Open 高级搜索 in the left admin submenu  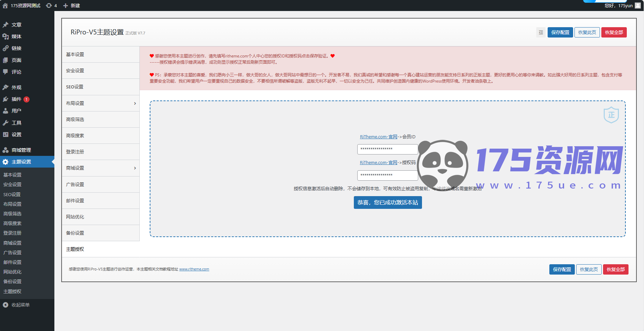tap(12, 223)
